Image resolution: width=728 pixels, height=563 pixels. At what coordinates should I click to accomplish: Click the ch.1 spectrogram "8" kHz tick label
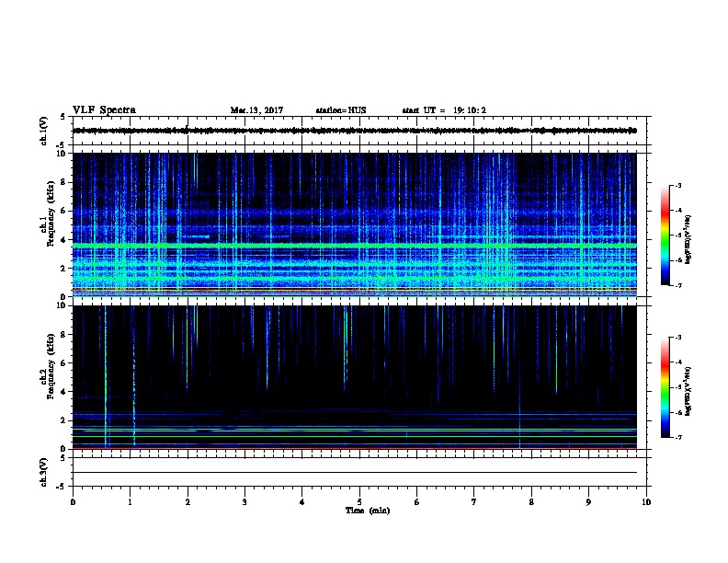(x=64, y=182)
